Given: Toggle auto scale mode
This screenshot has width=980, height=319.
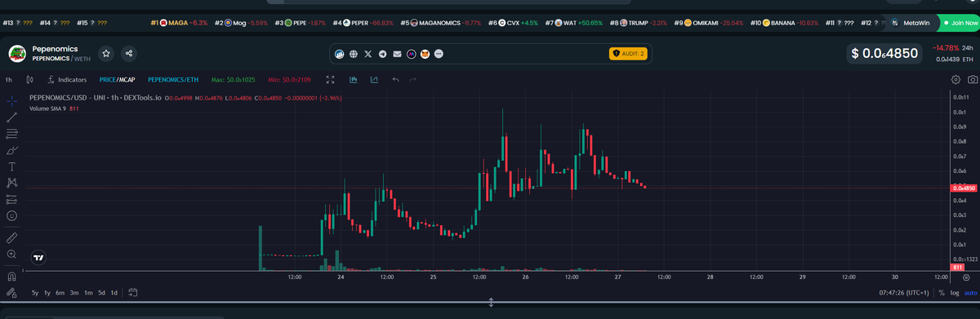Looking at the screenshot, I should coord(970,292).
